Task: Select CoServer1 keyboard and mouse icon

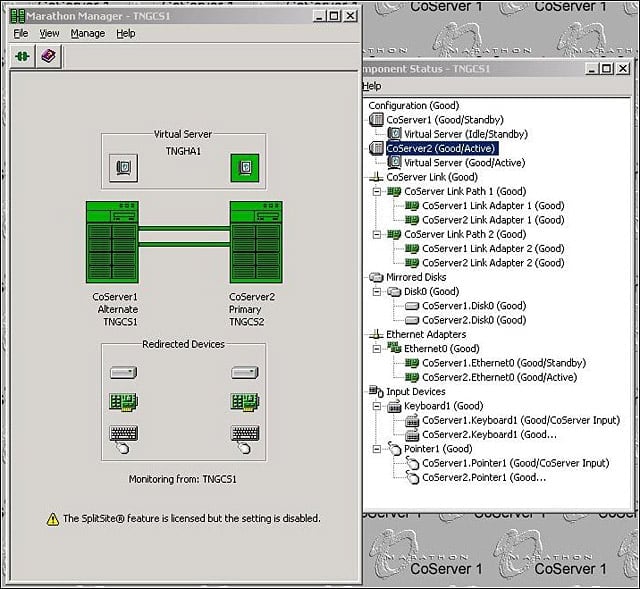Action: coord(124,439)
